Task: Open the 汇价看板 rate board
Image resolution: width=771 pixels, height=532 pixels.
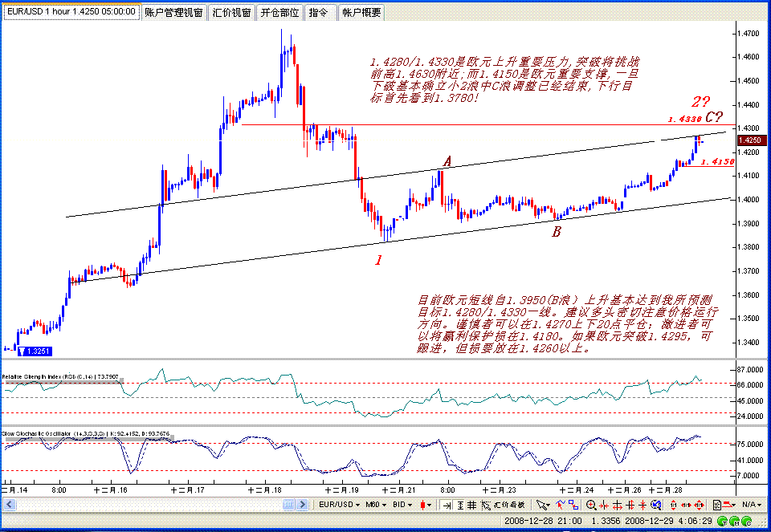Action: (x=509, y=505)
